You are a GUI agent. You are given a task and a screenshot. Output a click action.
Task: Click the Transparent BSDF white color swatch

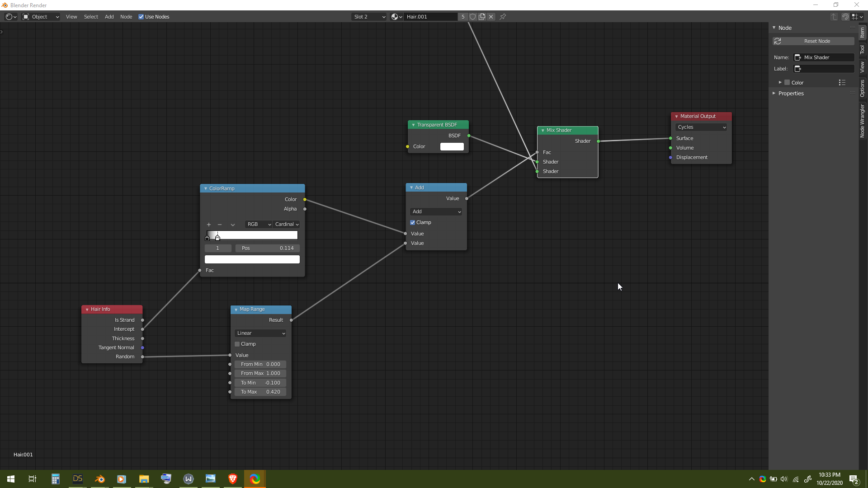coord(452,146)
